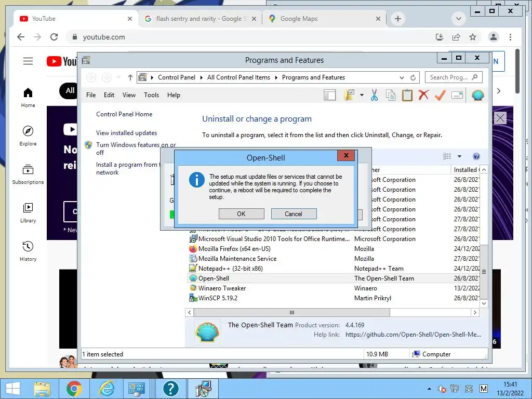Click the Installed On column header

465,170
